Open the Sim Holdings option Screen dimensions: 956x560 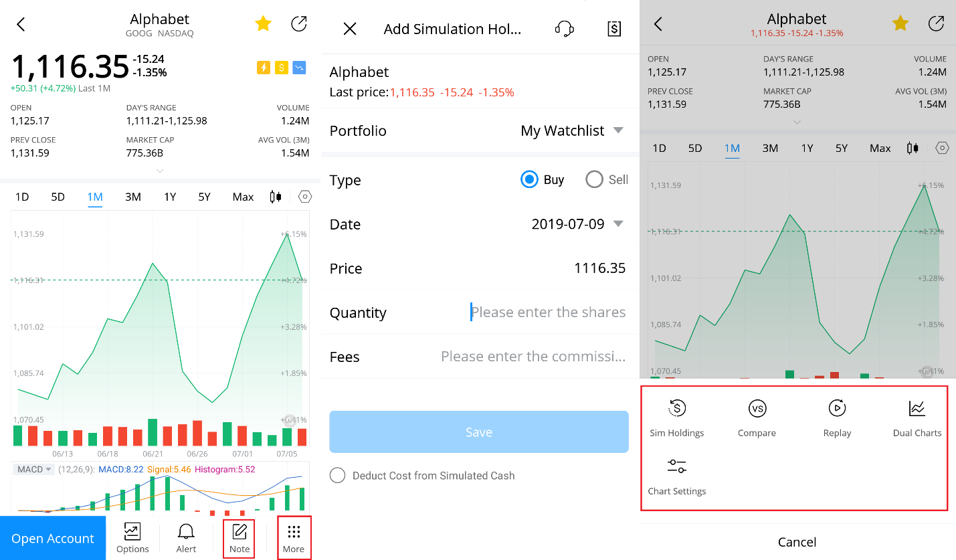click(x=676, y=409)
